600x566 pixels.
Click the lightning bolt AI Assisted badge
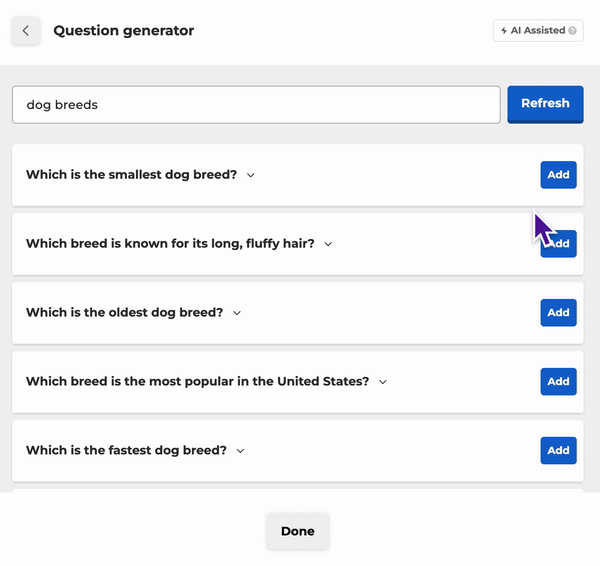coord(538,31)
